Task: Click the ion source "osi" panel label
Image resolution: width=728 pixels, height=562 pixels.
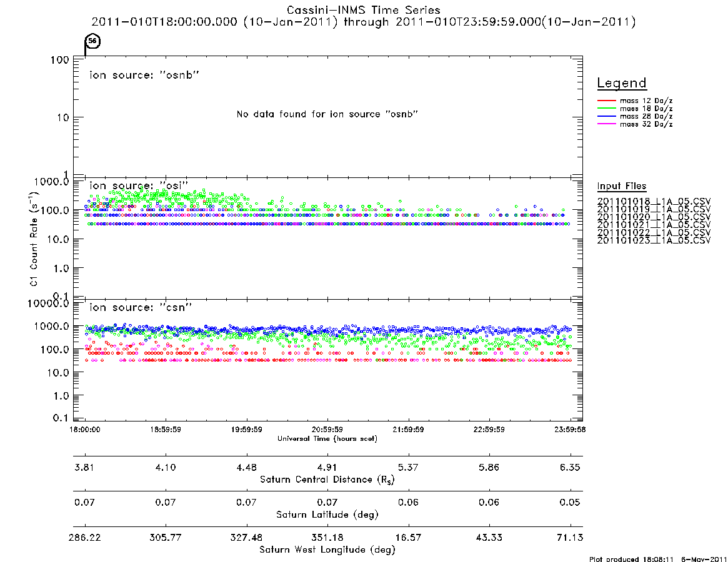Action: point(139,185)
